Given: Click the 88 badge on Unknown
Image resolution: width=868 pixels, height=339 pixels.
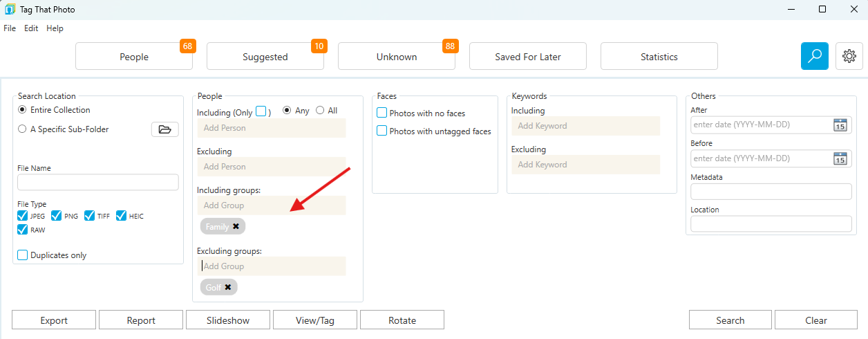Looking at the screenshot, I should (x=450, y=46).
